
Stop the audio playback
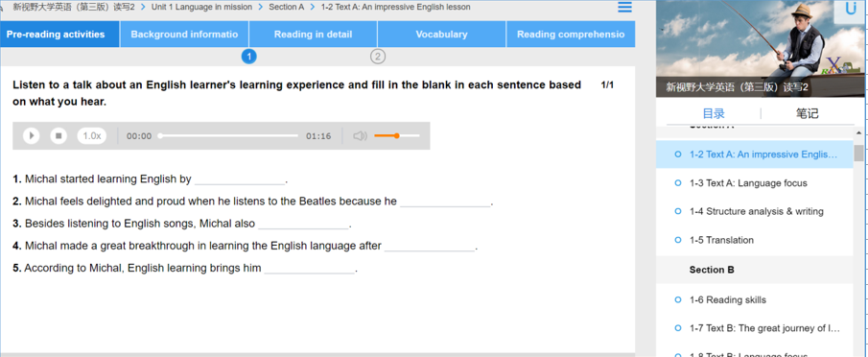pyautogui.click(x=59, y=135)
